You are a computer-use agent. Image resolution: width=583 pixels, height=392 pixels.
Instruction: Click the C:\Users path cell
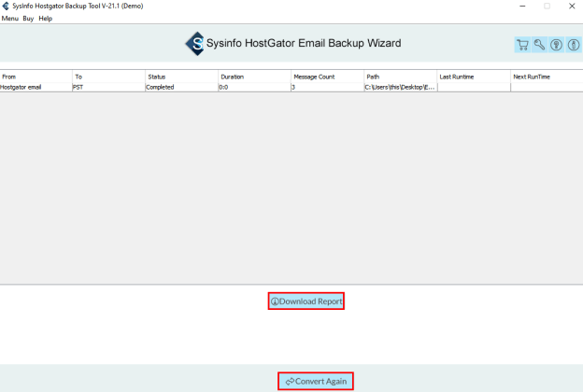pyautogui.click(x=399, y=87)
